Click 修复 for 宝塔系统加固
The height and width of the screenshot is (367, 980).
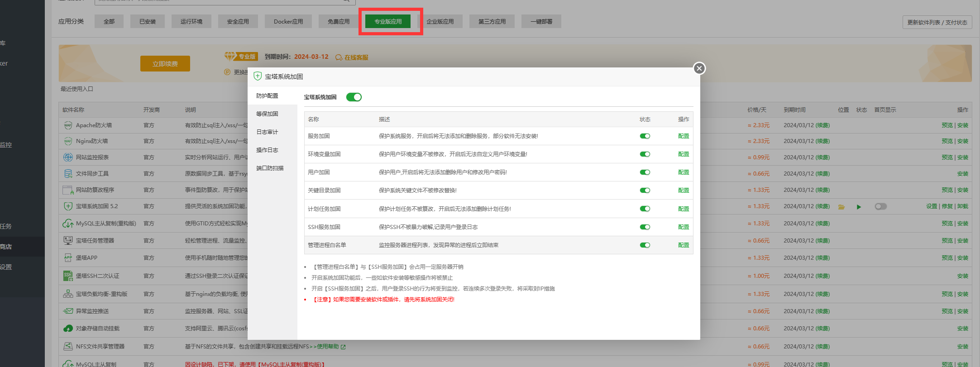pos(947,206)
